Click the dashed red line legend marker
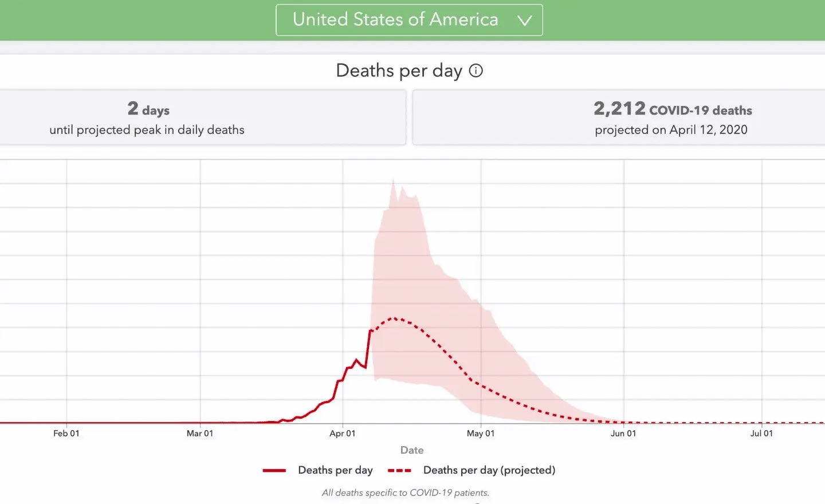Screen dimensions: 825x504 399,470
